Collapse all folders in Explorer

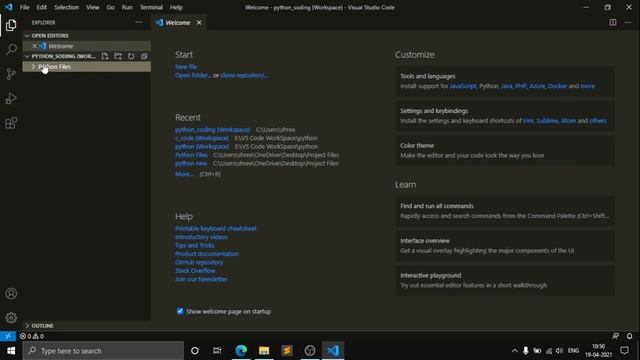tap(144, 56)
